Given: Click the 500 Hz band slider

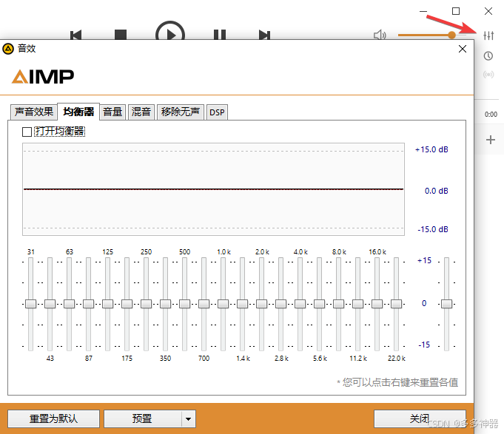Looking at the screenshot, I should click(x=184, y=304).
